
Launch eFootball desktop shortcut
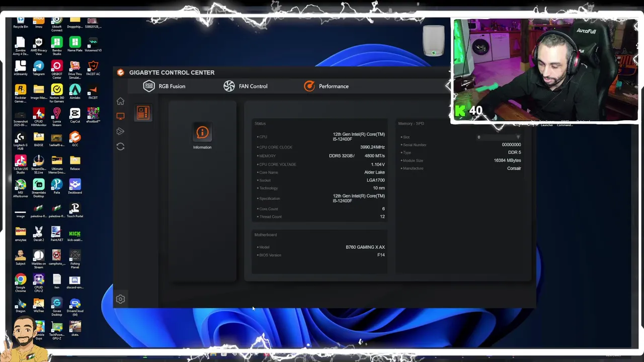pyautogui.click(x=93, y=115)
